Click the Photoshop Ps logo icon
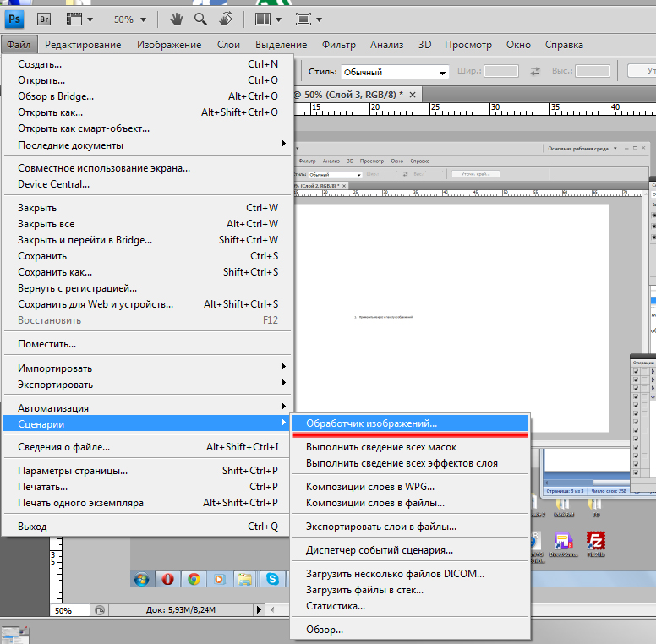The width and height of the screenshot is (656, 644). coord(15,19)
